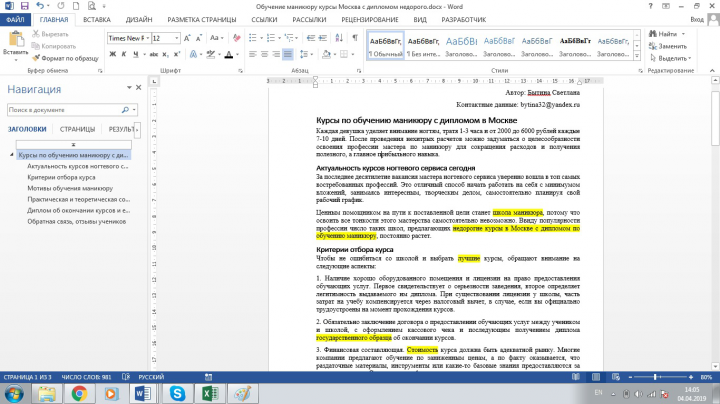Collapse the Курсы по обучению маникюру heading
This screenshot has width=720, height=404.
12,155
